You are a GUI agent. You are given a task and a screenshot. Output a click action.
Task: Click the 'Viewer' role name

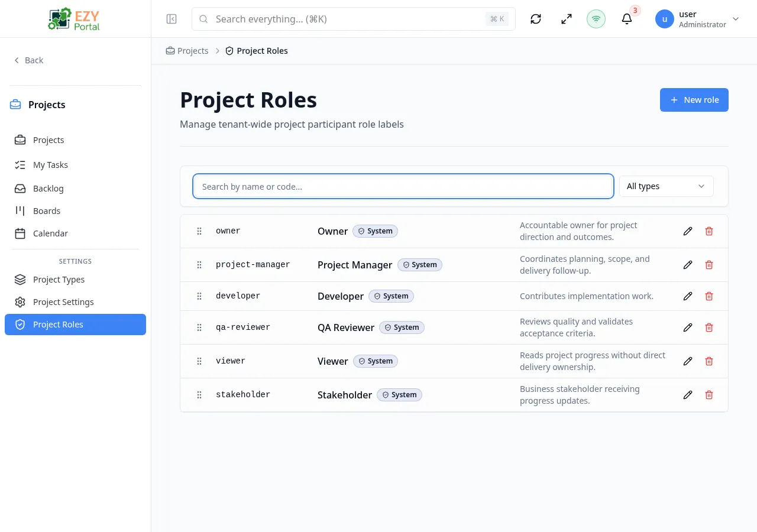click(332, 361)
